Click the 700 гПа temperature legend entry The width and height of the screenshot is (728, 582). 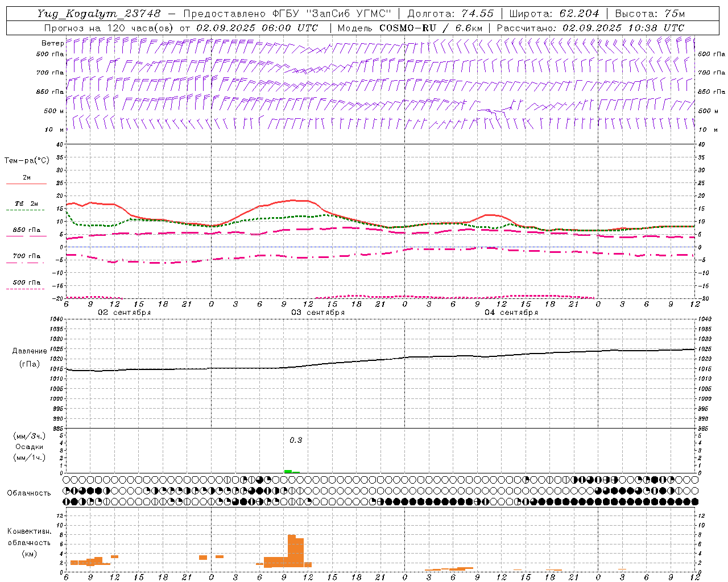coord(26,256)
